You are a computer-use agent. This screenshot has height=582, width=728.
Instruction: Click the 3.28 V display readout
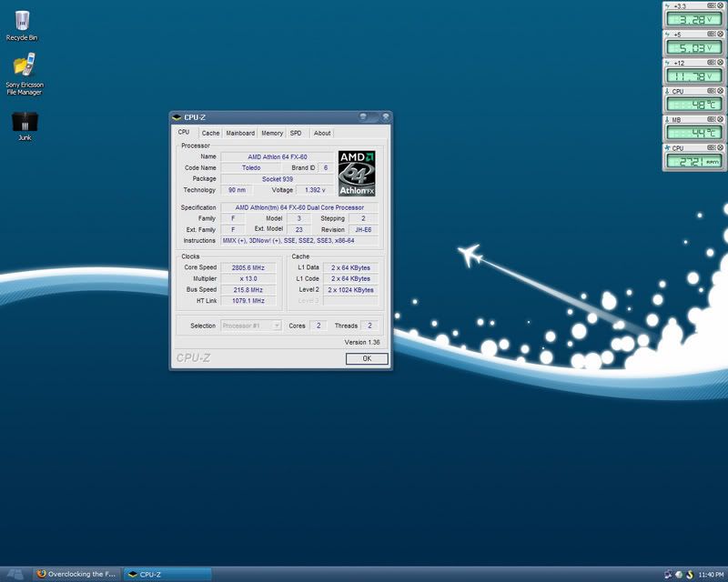tap(694, 19)
